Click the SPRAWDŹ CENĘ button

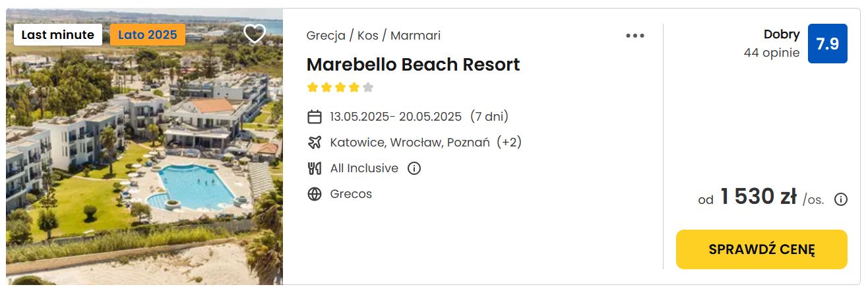(x=762, y=249)
